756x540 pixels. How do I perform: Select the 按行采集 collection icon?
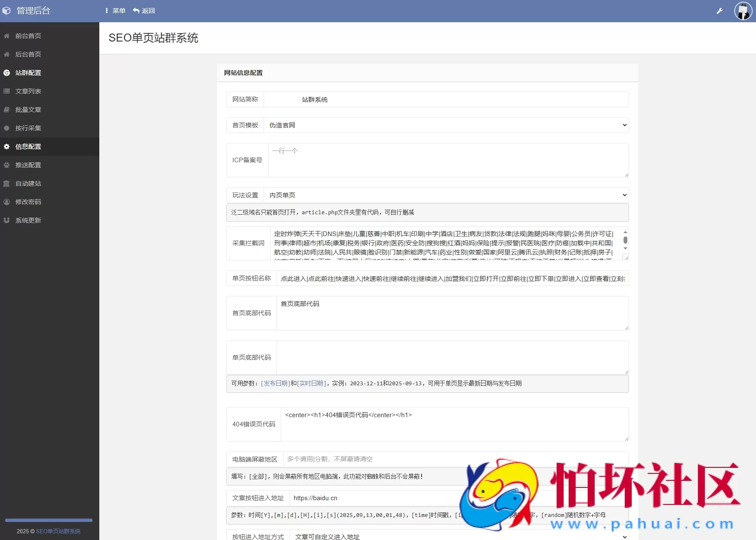coord(6,128)
